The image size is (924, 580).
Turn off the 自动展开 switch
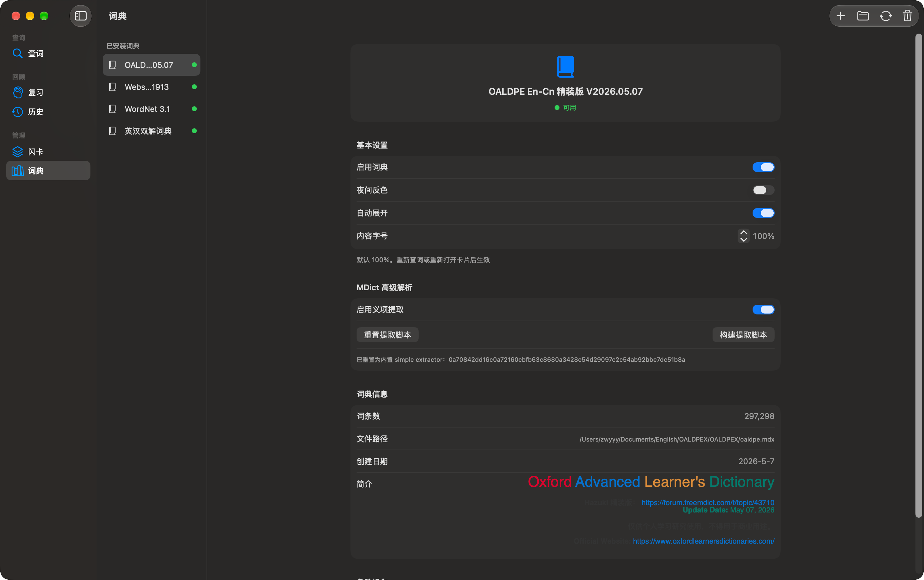[763, 213]
